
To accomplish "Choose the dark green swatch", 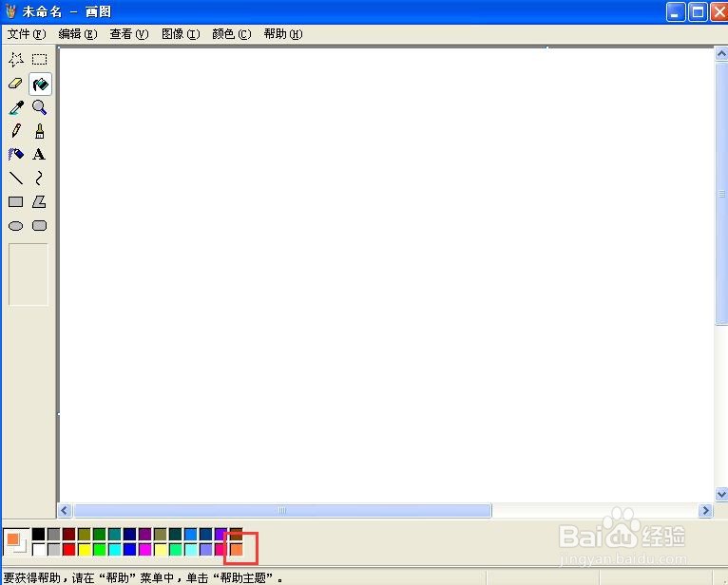I will (100, 535).
